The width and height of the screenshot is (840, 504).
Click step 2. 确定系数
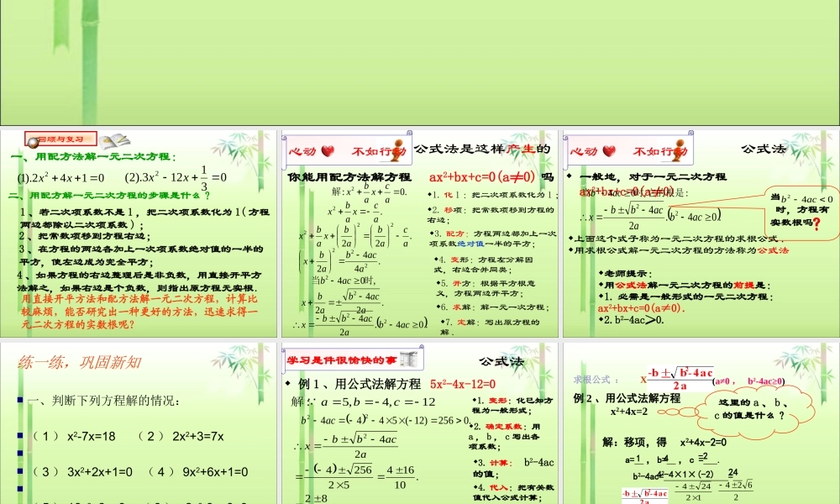click(505, 436)
